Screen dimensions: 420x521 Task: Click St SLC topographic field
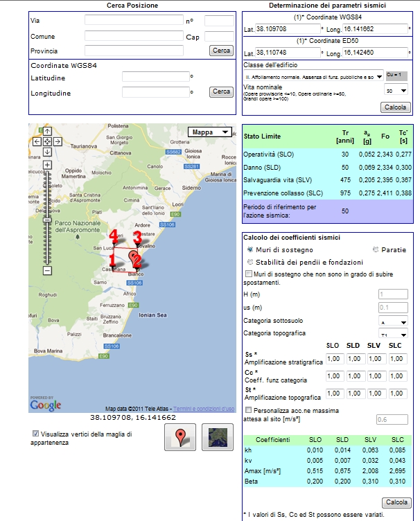pyautogui.click(x=398, y=394)
